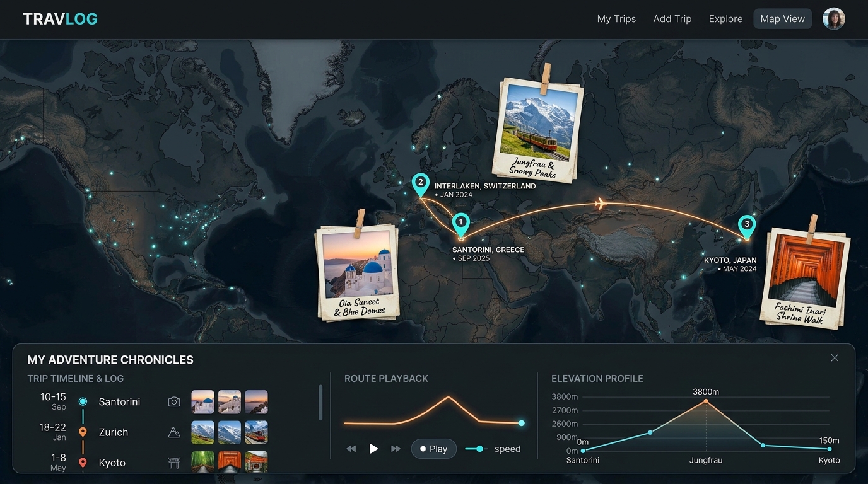
Task: Click the Play pill button
Action: pyautogui.click(x=434, y=449)
